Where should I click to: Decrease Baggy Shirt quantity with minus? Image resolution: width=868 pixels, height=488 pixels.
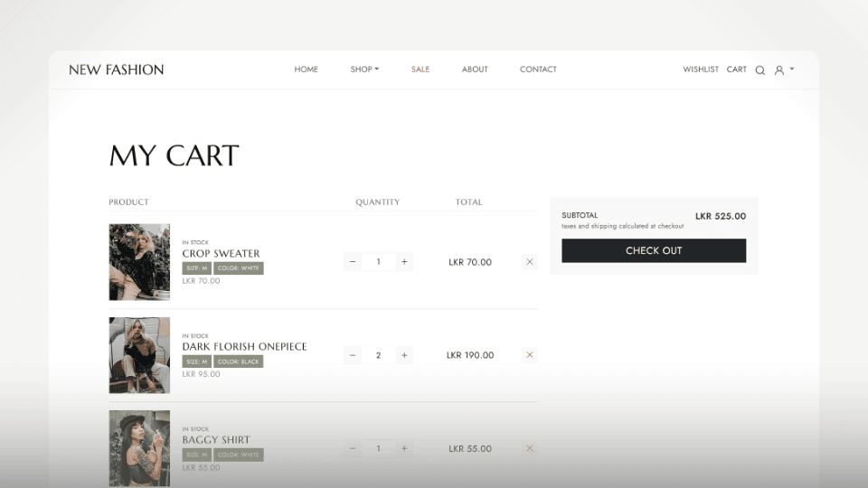tap(353, 449)
